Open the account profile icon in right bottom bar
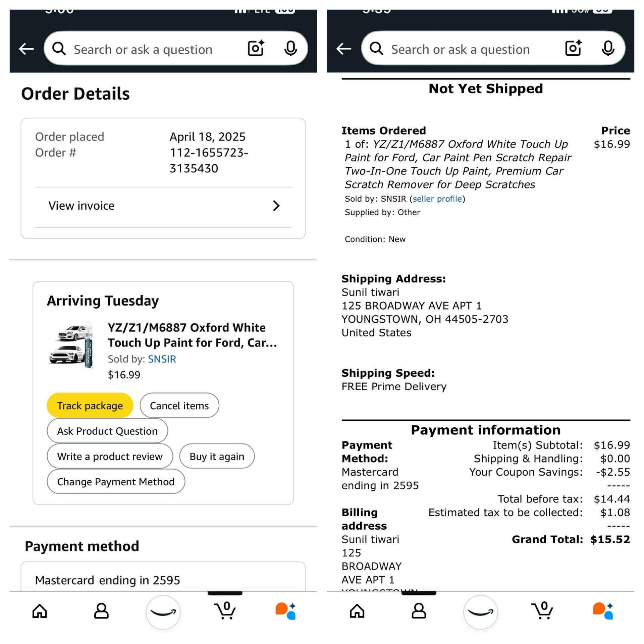644x644 pixels. (x=419, y=611)
